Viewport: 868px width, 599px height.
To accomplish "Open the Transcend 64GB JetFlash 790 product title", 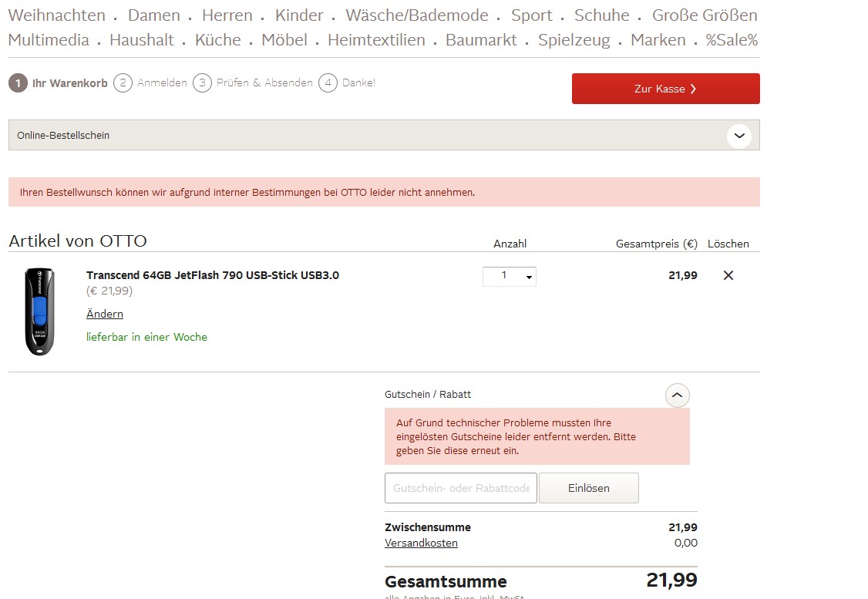I will click(213, 275).
